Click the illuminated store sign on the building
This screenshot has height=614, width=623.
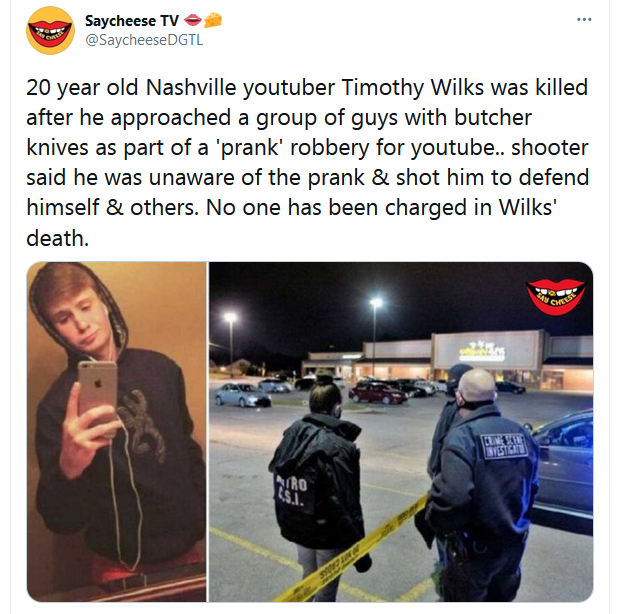[x=482, y=350]
